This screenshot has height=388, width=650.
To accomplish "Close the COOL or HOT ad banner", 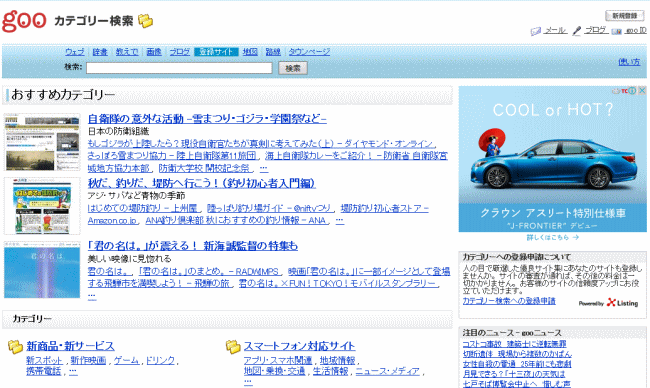I will [x=642, y=90].
